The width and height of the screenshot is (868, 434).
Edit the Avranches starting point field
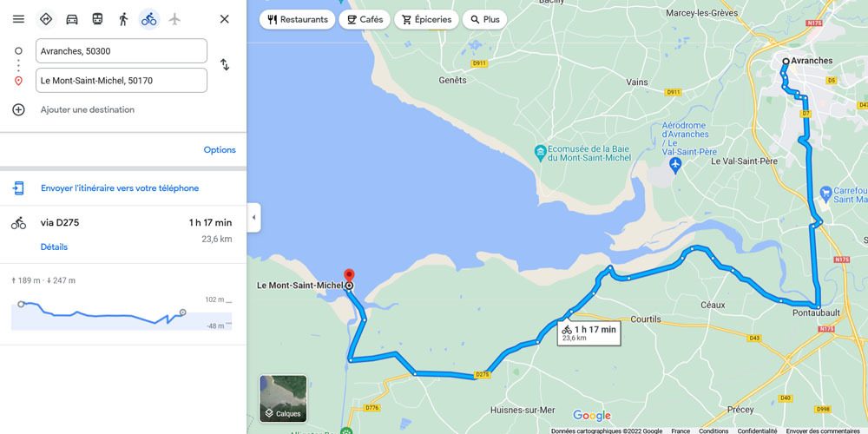[x=122, y=51]
